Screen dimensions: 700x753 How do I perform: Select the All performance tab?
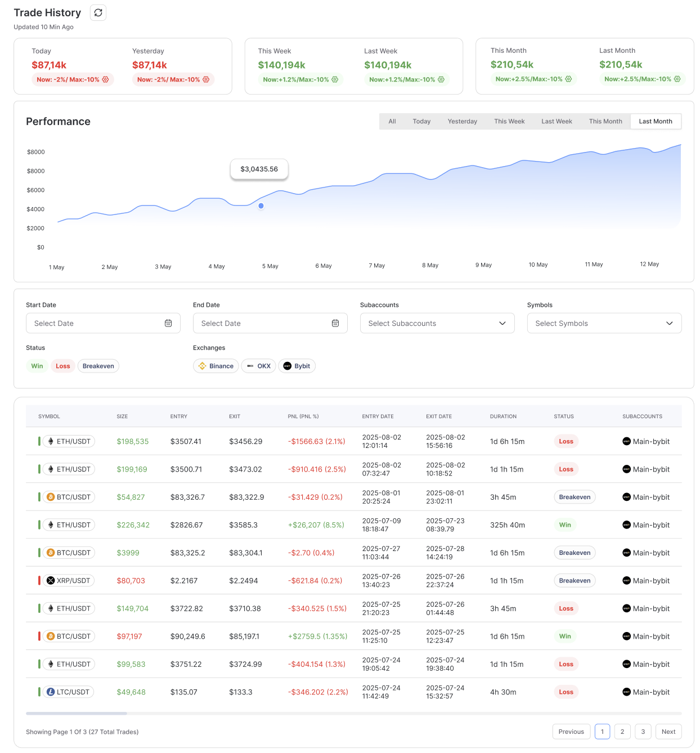coord(392,122)
